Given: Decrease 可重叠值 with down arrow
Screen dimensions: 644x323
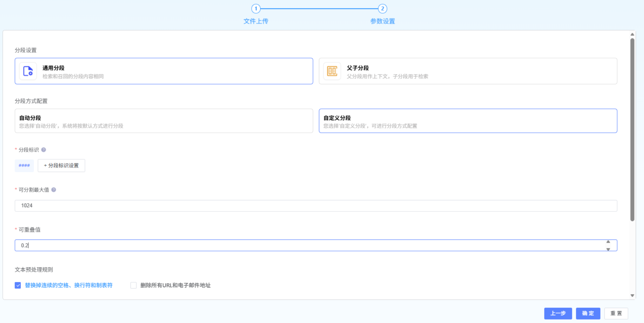Looking at the screenshot, I should [x=608, y=249].
